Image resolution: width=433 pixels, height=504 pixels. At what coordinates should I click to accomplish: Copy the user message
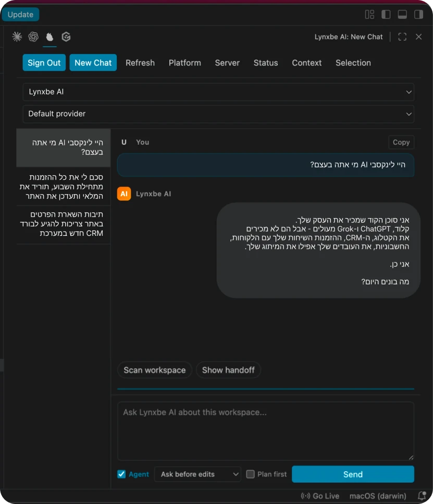[x=401, y=142]
